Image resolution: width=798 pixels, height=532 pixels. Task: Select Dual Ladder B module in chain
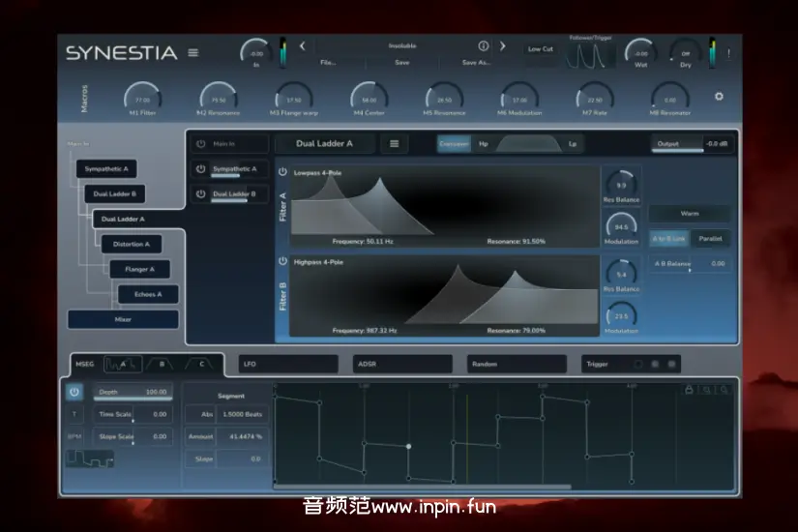click(114, 194)
